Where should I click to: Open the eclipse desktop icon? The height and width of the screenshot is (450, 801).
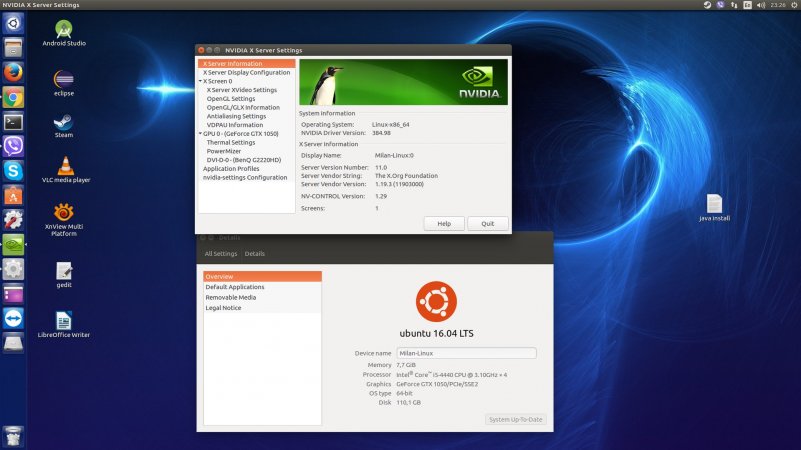[x=64, y=83]
